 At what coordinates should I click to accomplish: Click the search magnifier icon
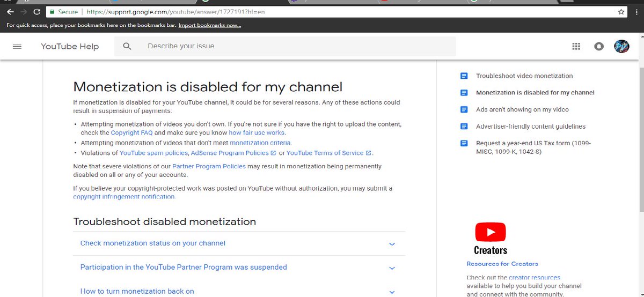pyautogui.click(x=127, y=47)
